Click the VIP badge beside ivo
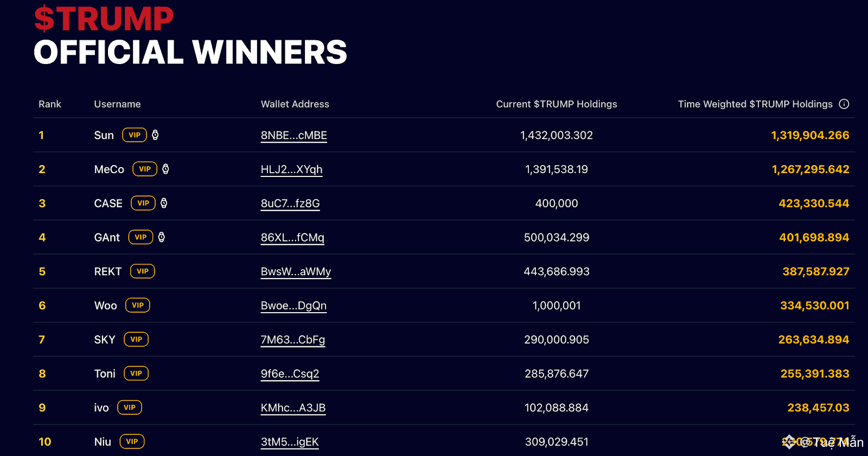Viewport: 868px width, 456px height. [130, 407]
